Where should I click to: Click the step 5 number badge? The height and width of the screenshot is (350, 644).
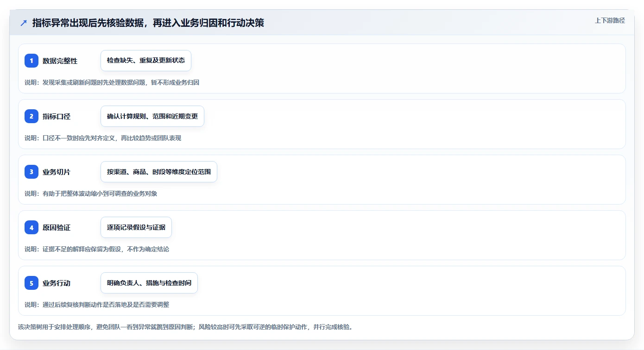pos(32,283)
